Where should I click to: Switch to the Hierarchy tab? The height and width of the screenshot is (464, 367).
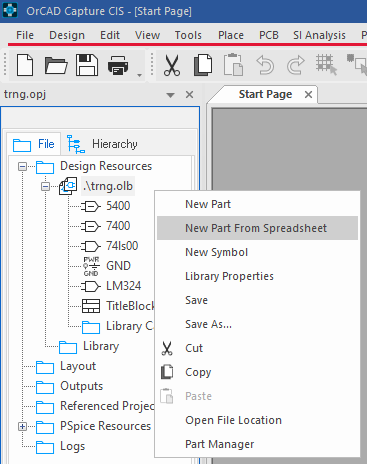click(x=102, y=144)
